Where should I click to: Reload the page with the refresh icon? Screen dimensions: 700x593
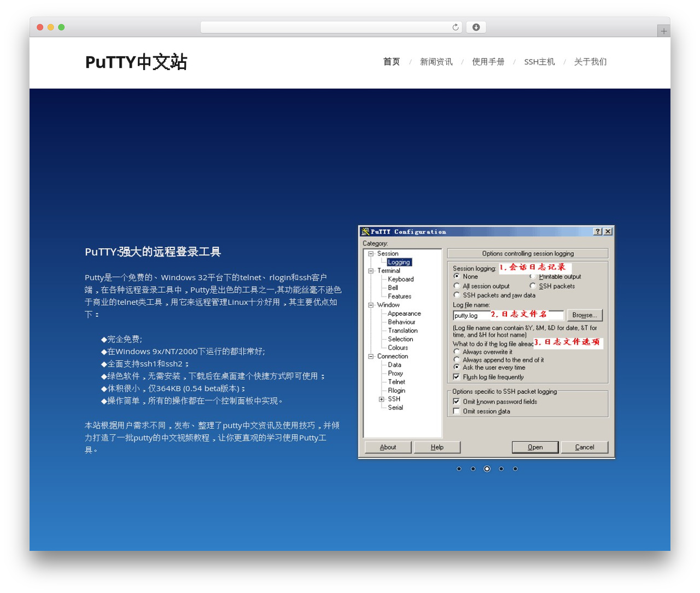455,27
